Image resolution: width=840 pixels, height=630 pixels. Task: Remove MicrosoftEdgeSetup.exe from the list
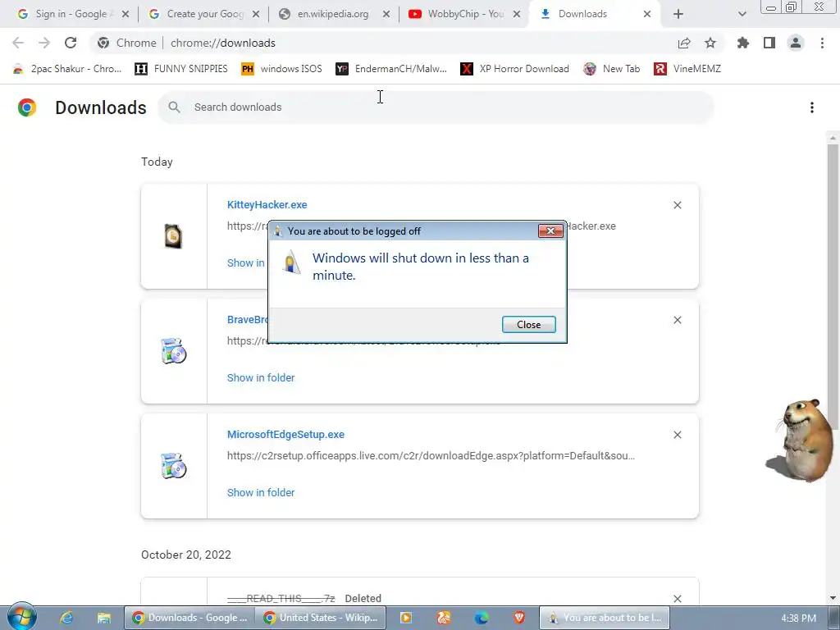(677, 435)
